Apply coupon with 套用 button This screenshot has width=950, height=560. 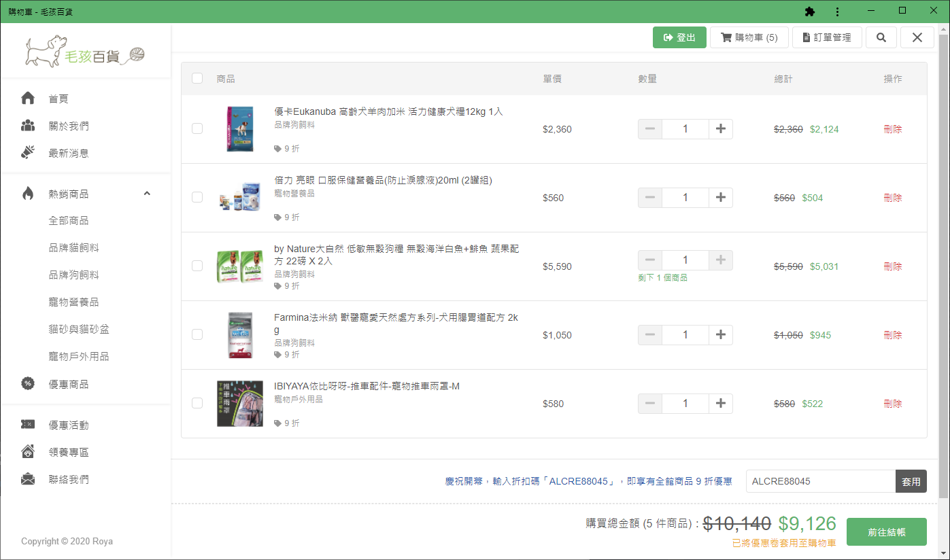911,481
